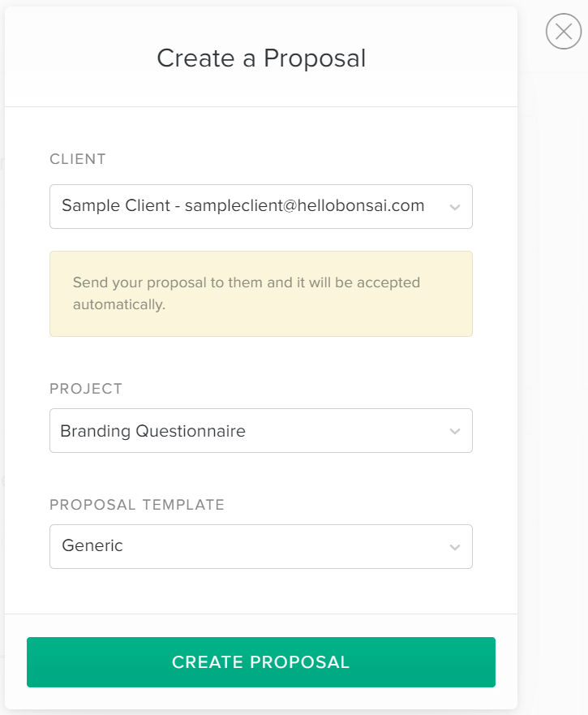
Task: Click the PROPOSAL TEMPLATE label
Action: pos(138,504)
